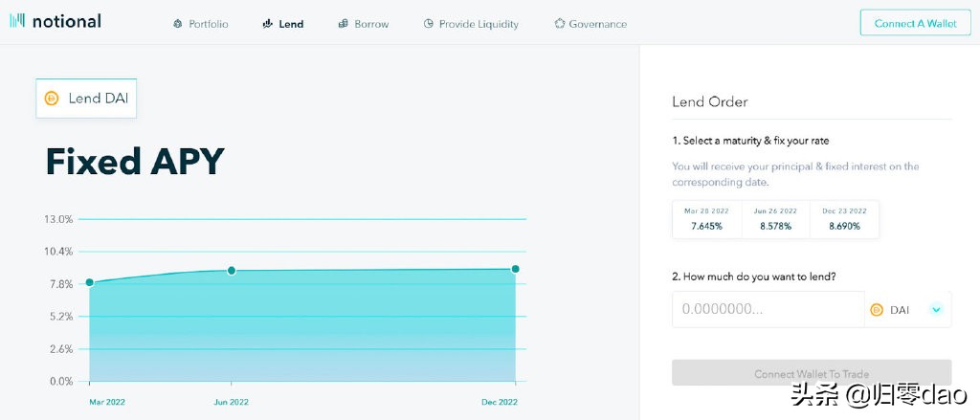Click the Borrow nav icon
This screenshot has width=980, height=420.
[343, 24]
